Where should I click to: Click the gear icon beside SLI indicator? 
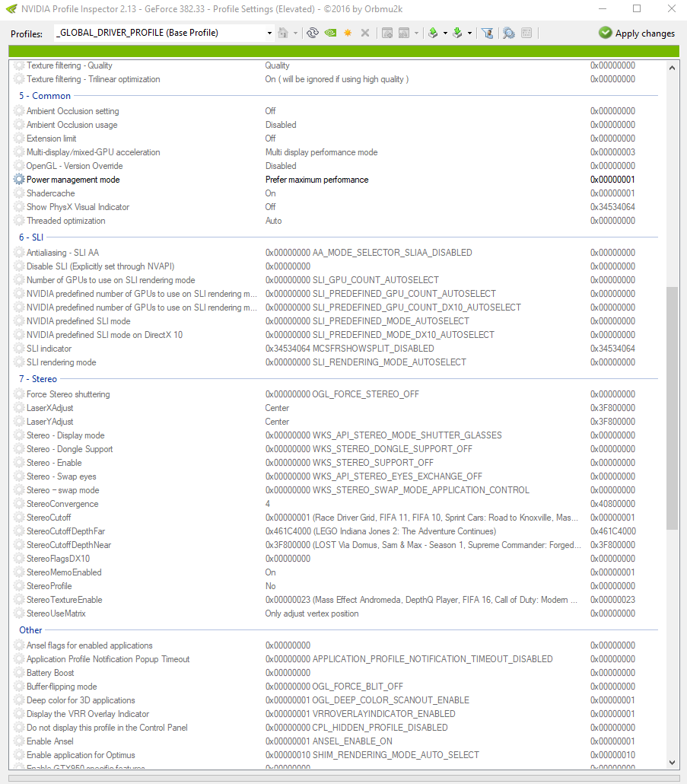point(19,349)
